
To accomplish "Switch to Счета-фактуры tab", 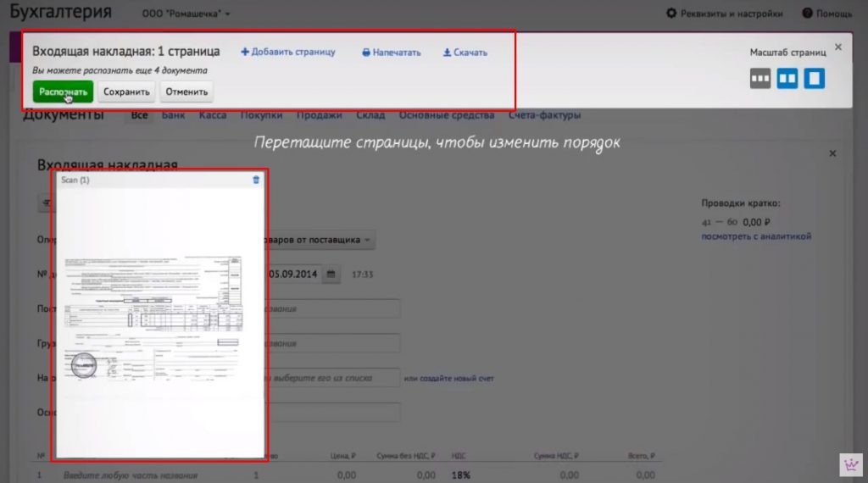I will (x=545, y=115).
